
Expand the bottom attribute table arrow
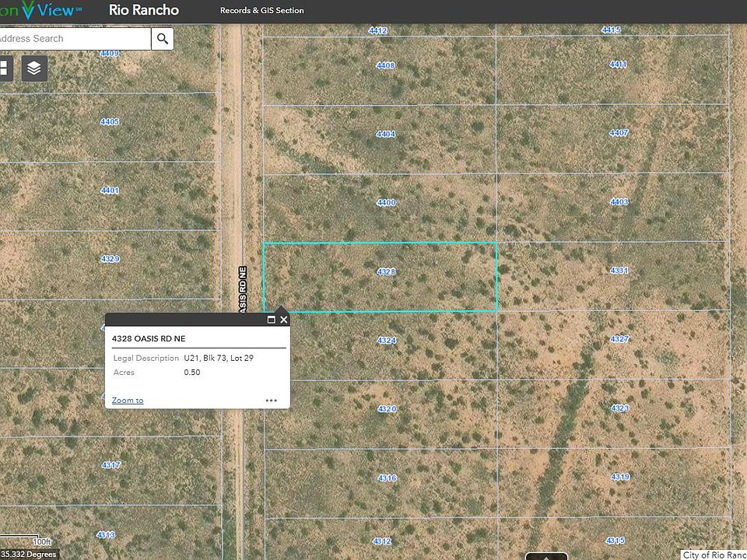point(546,555)
